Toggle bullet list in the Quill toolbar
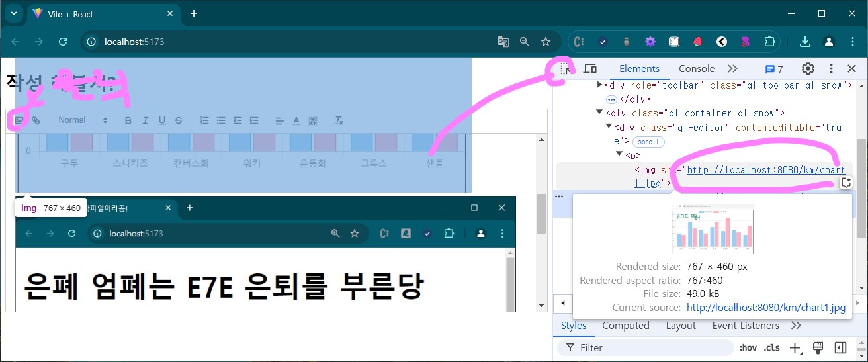The image size is (868, 362). point(221,120)
